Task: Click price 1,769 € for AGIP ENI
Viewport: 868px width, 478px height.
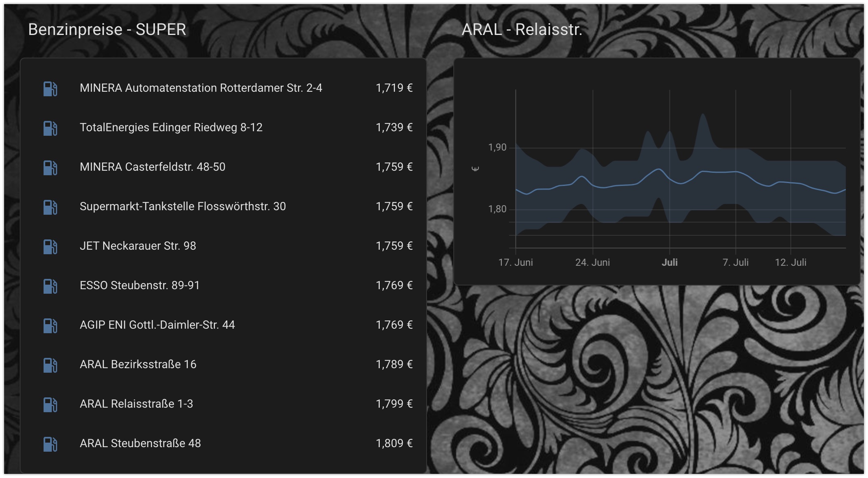Action: coord(394,325)
